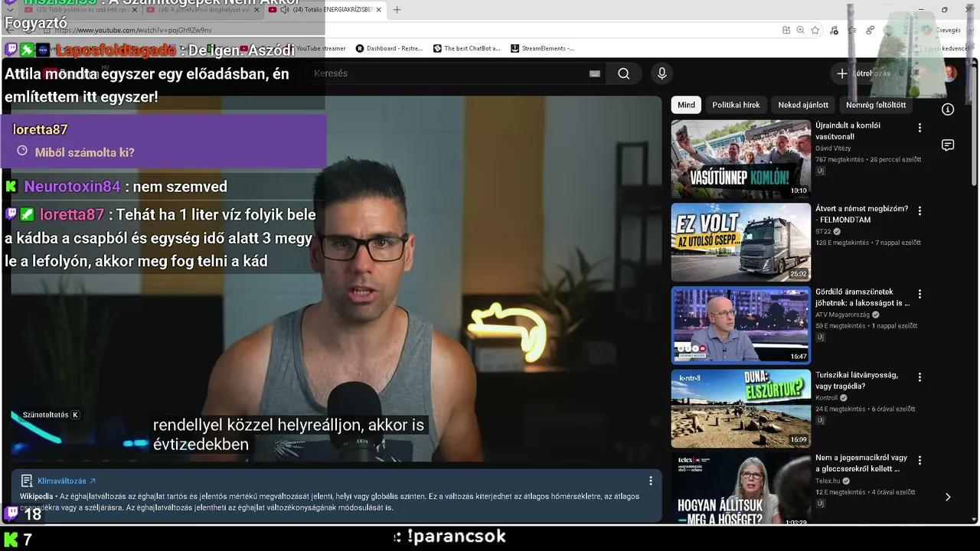Open the Dashboard - Restream bookmark
The image size is (980, 551).
pos(389,48)
